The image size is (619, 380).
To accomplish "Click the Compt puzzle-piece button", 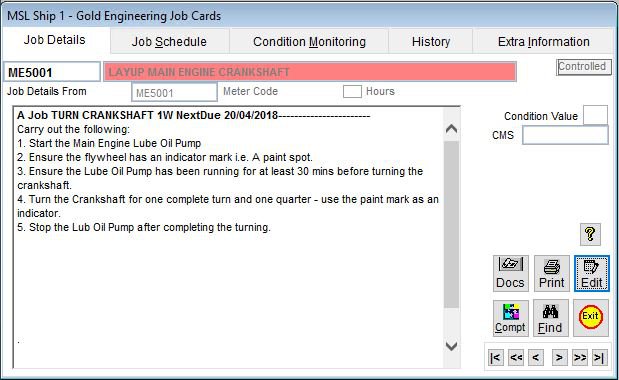I will [510, 318].
